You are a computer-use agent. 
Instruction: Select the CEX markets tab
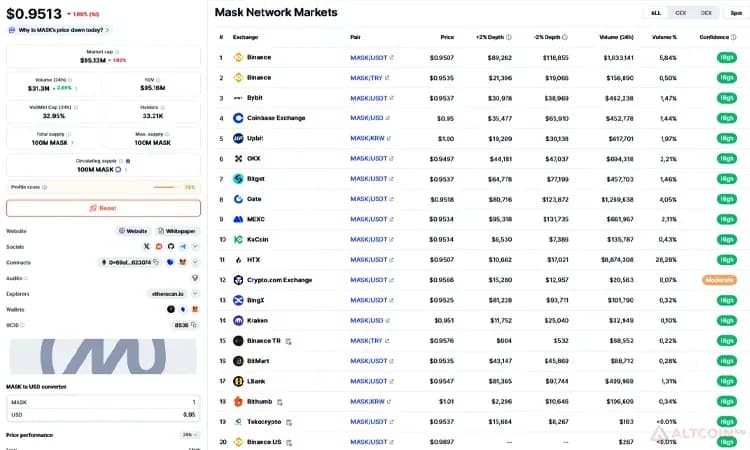[x=680, y=13]
